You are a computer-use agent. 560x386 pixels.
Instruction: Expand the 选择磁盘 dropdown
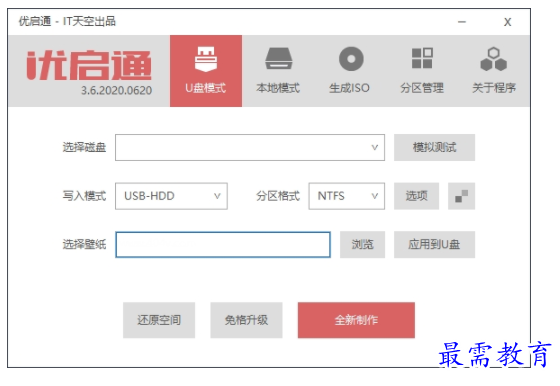tap(250, 147)
